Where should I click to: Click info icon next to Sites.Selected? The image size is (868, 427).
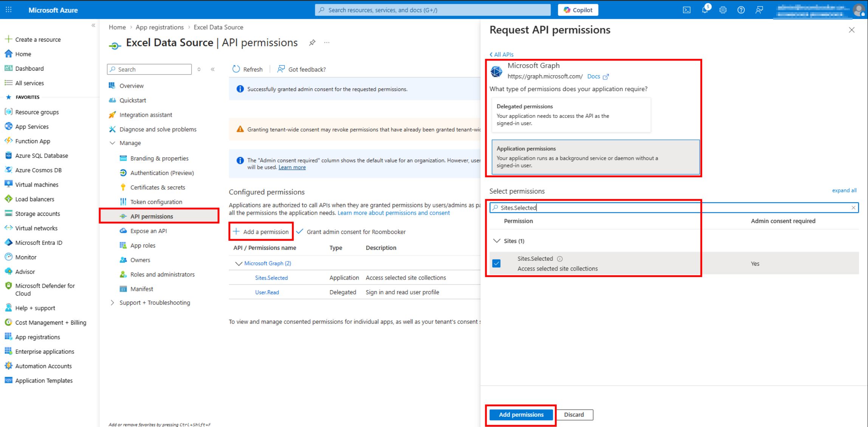560,259
